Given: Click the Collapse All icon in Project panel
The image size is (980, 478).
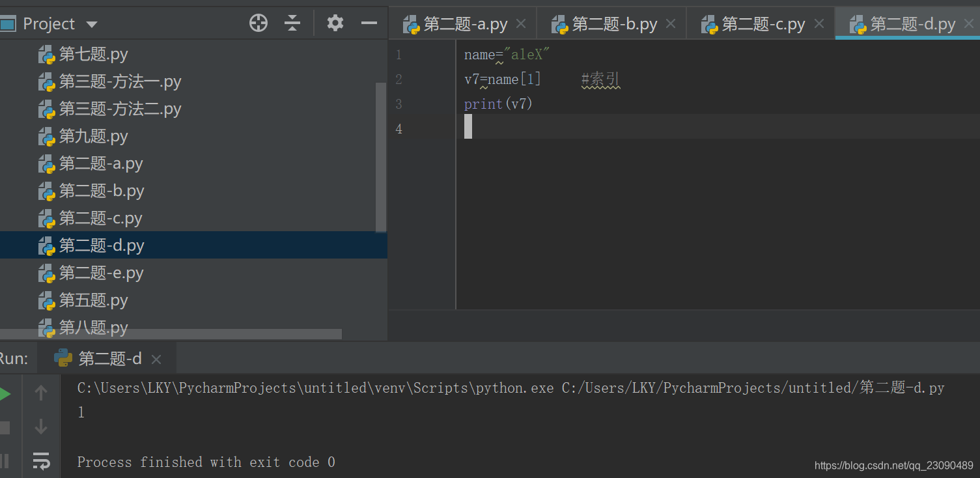Looking at the screenshot, I should (292, 23).
